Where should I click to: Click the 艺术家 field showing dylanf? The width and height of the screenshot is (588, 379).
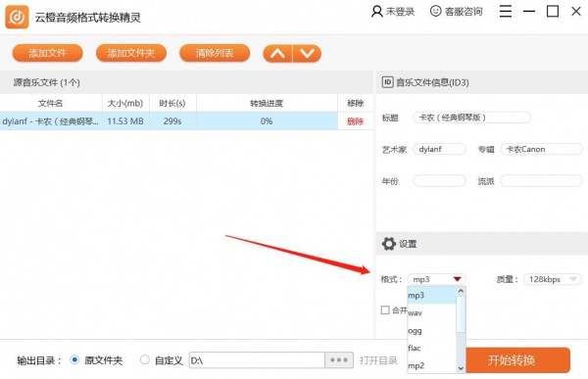pyautogui.click(x=439, y=149)
